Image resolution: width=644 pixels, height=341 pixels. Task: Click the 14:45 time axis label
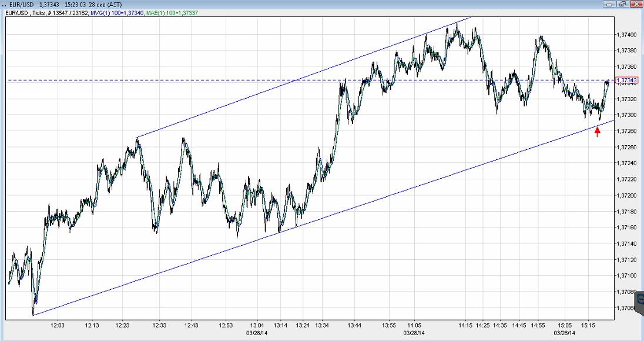pos(519,325)
